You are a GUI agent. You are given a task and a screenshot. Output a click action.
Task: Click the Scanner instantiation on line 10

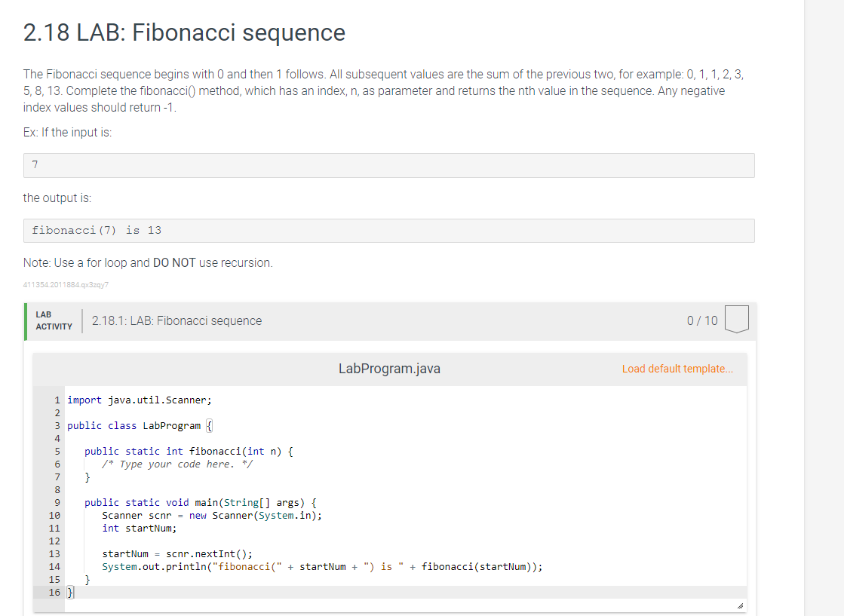[x=211, y=515]
